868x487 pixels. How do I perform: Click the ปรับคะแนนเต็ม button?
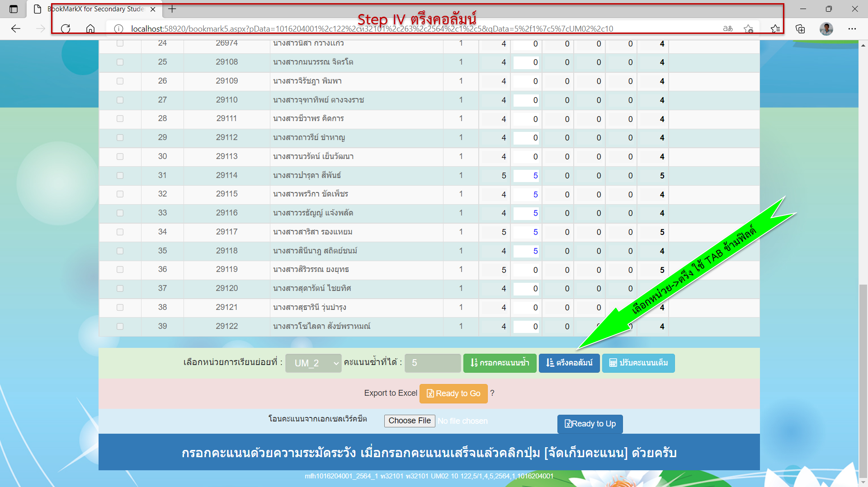(x=638, y=363)
